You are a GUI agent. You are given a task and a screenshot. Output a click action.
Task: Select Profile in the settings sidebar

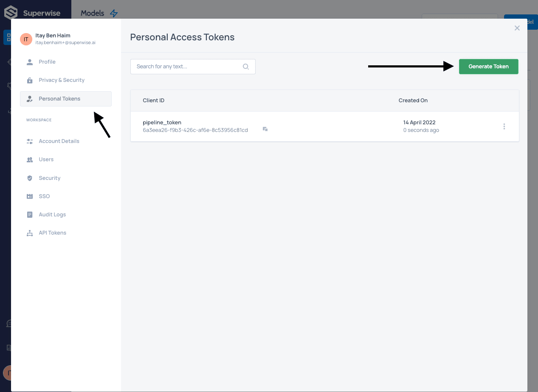[x=47, y=62]
